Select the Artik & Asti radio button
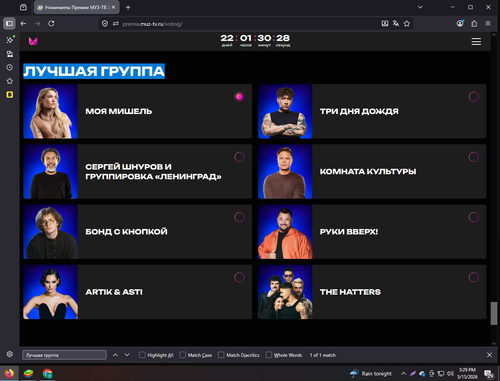Viewport: 500px width, 381px height. [239, 277]
